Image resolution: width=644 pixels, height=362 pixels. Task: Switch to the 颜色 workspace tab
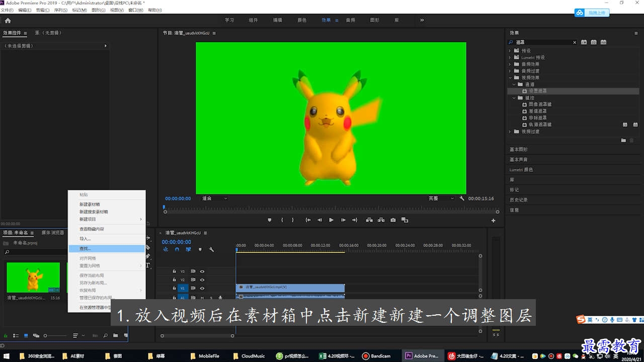point(302,20)
